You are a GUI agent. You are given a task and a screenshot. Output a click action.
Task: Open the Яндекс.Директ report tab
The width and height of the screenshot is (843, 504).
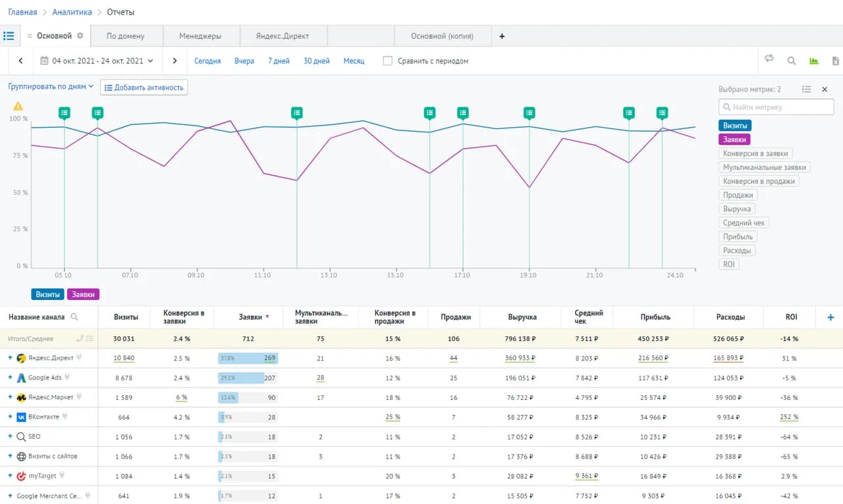[x=283, y=36]
